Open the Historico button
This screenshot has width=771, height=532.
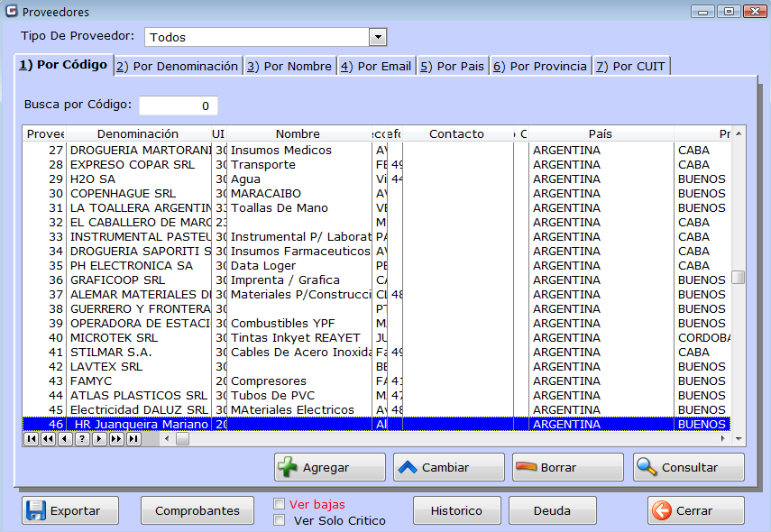(456, 510)
